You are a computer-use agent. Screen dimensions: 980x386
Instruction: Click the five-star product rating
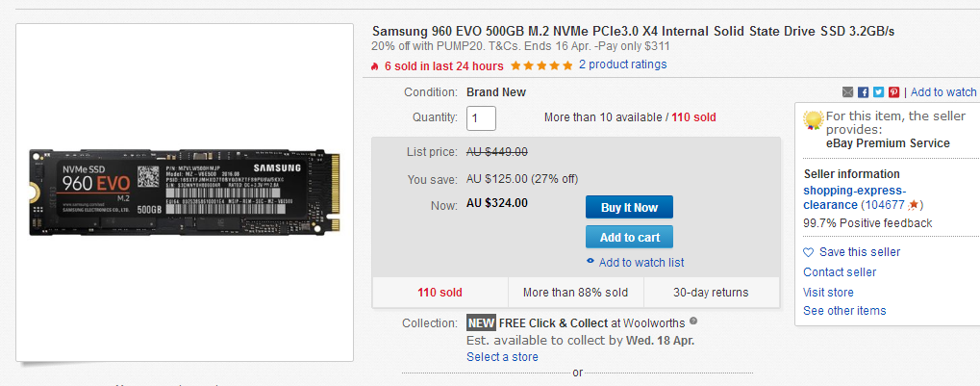541,65
